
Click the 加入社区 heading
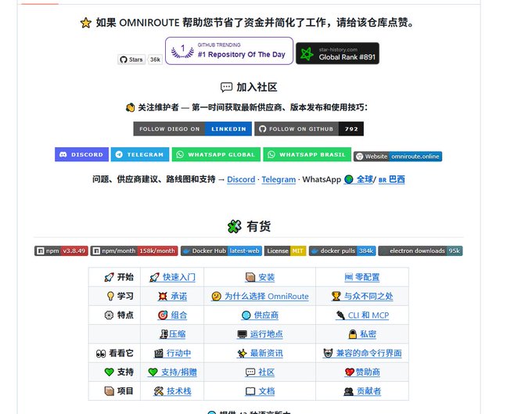[257, 87]
